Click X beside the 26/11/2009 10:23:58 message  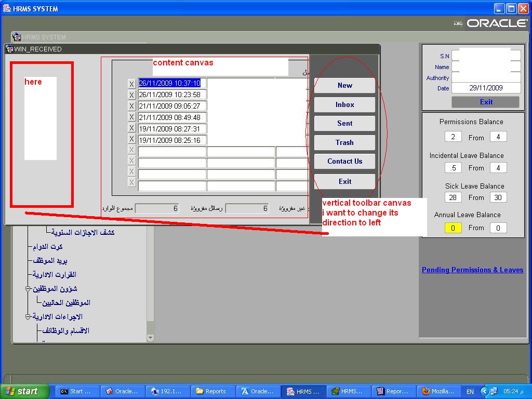[x=131, y=95]
